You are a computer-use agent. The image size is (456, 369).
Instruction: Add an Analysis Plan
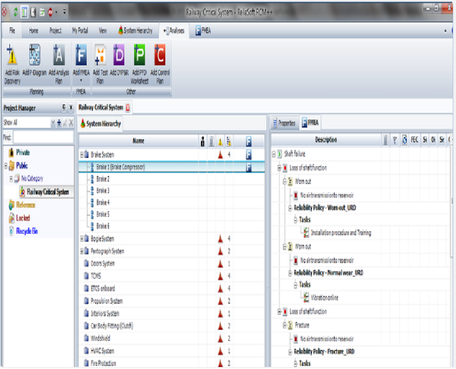pos(59,64)
